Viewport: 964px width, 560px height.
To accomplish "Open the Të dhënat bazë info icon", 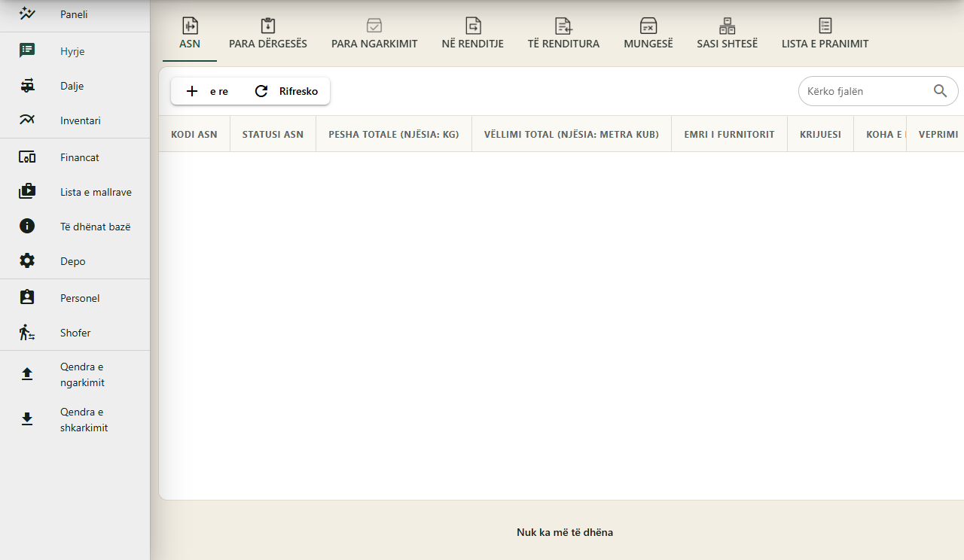I will point(27,227).
